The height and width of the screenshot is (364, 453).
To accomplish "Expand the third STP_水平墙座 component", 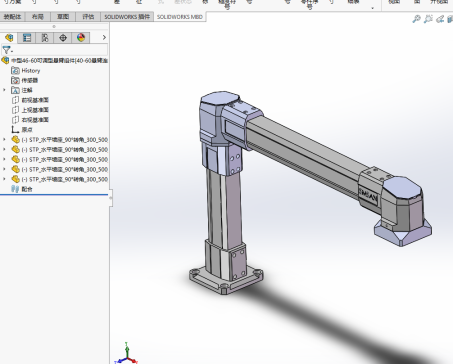I will point(4,159).
